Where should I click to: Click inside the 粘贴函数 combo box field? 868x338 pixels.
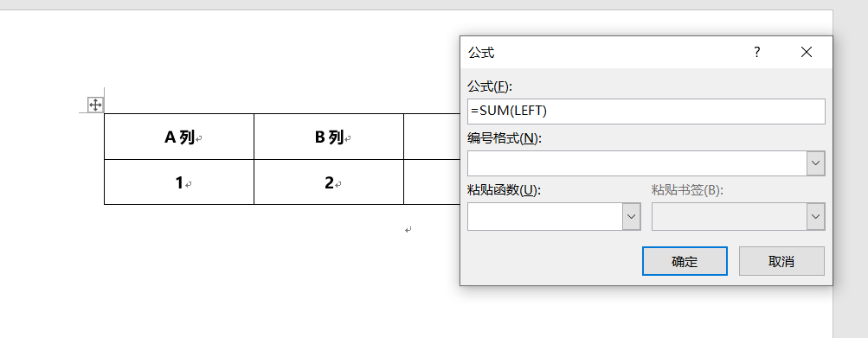pyautogui.click(x=545, y=216)
